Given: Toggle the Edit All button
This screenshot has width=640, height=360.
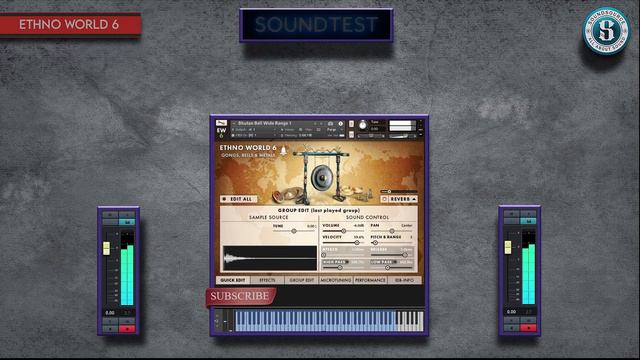Looking at the screenshot, I should pos(238,199).
